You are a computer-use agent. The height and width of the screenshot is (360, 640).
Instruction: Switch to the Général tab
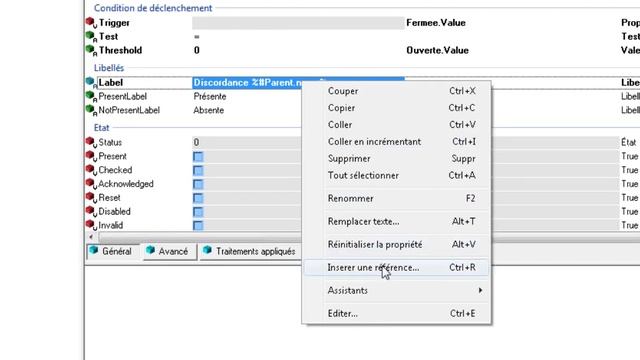click(x=112, y=251)
